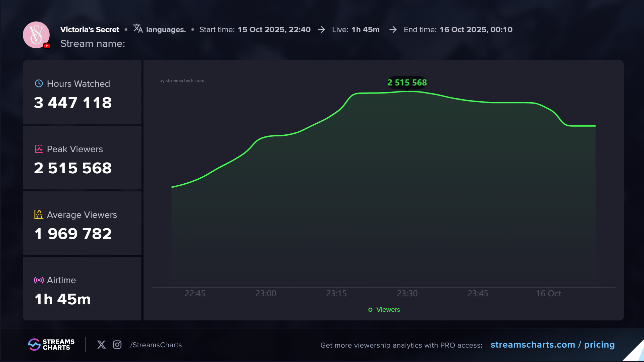Click the Airtime broadcast icon
Screen dimensions: 644x362
tap(39, 280)
